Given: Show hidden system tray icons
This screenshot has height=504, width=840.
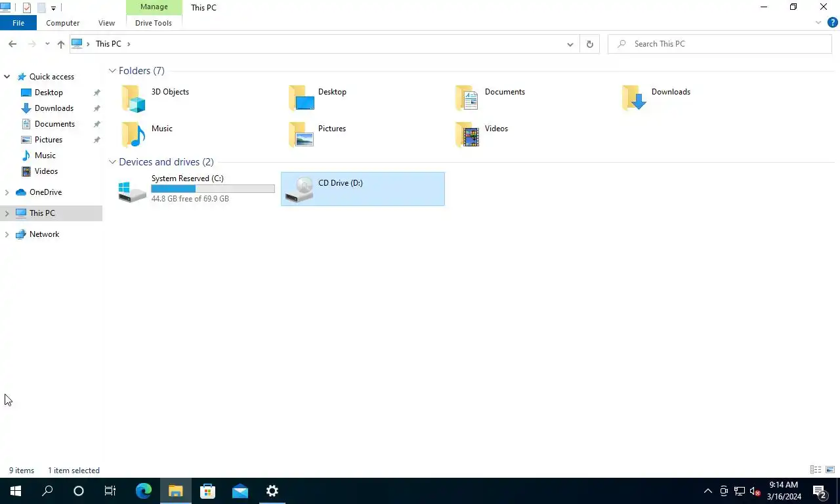Looking at the screenshot, I should tap(707, 491).
